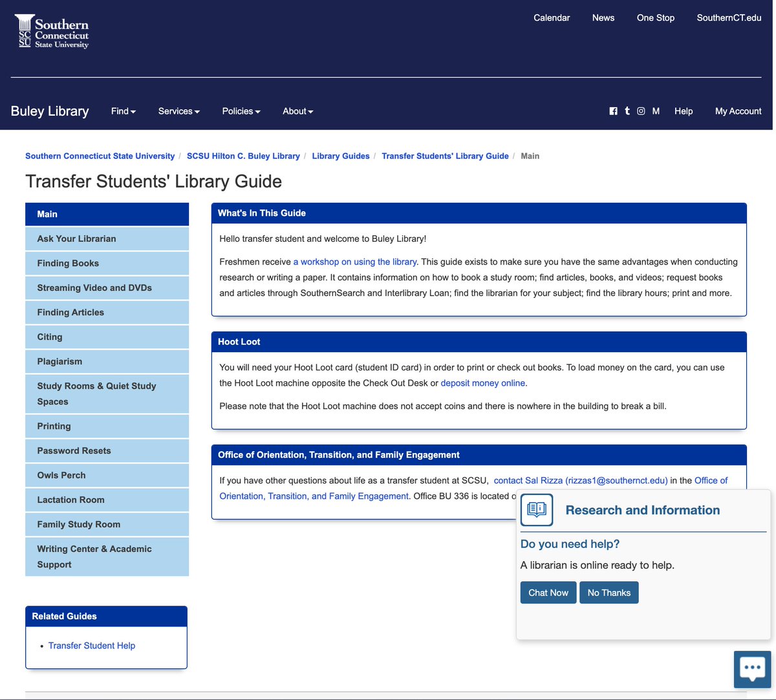Go to SouthernCT.edu
Screen dimensions: 776x700
coord(729,18)
